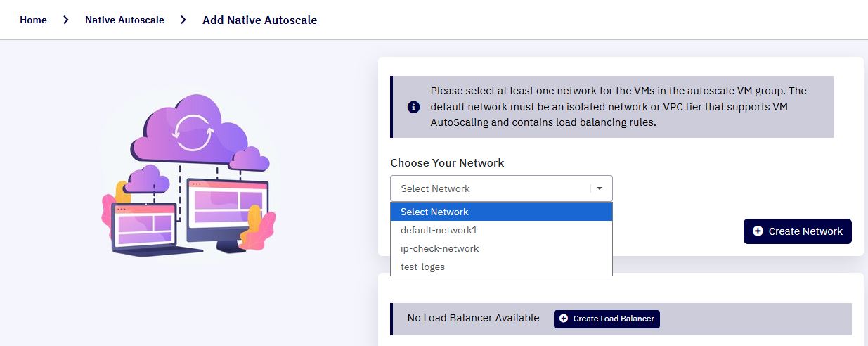Go to the Home breadcrumb link
This screenshot has height=346, width=868.
[x=33, y=20]
